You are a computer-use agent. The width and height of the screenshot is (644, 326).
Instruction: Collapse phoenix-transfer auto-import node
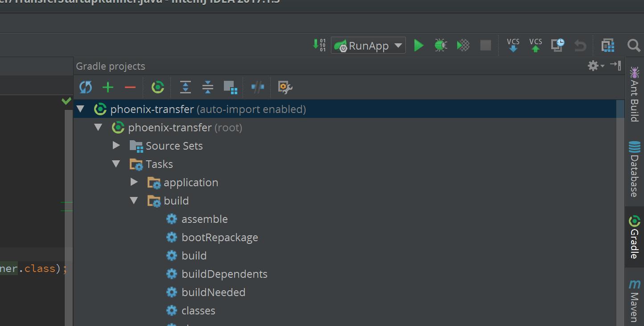80,109
